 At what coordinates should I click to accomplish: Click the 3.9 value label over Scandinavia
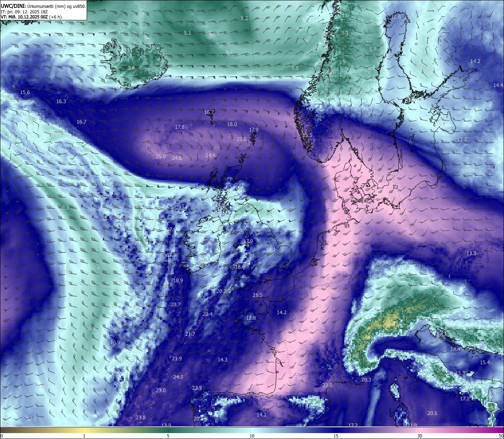click(x=342, y=63)
